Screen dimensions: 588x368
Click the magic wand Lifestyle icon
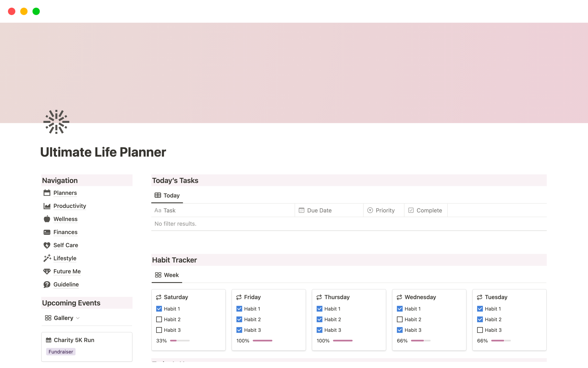point(47,258)
